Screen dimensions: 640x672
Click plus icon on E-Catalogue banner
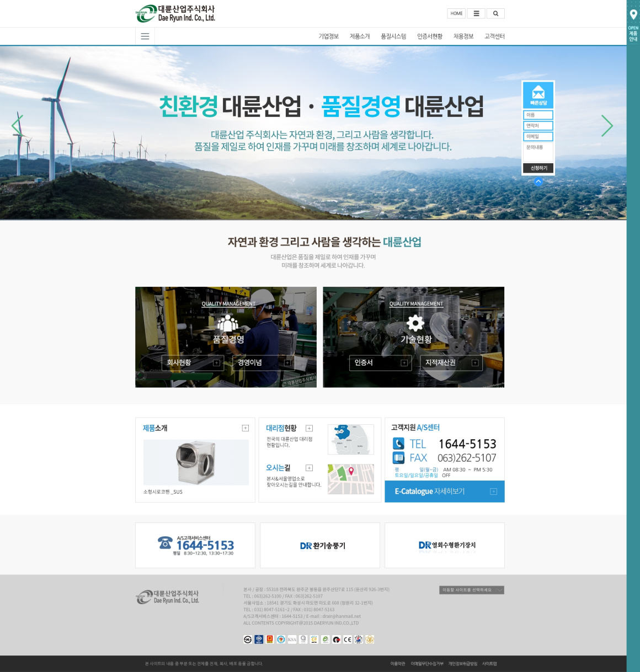(494, 492)
